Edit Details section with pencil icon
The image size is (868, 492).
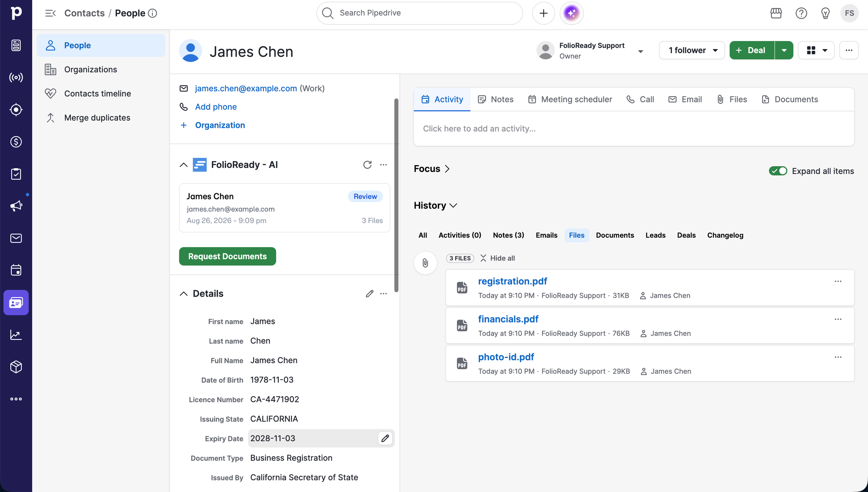click(x=369, y=294)
